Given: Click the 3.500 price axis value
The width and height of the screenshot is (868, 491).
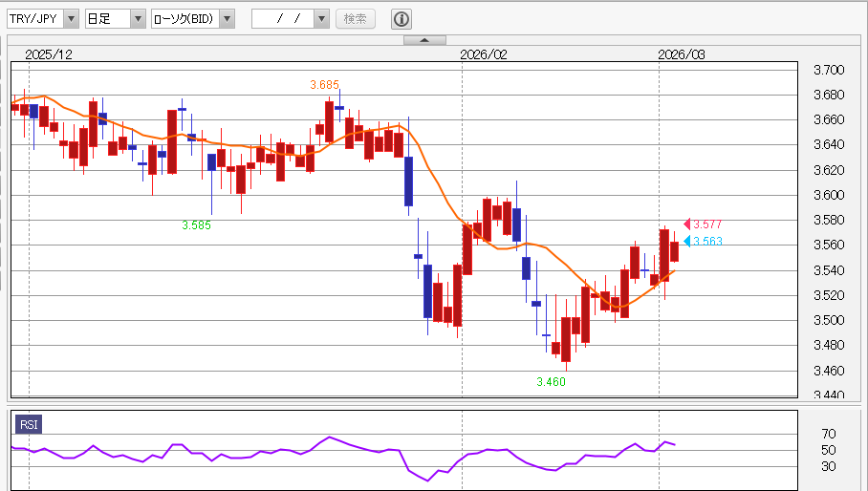Looking at the screenshot, I should 829,320.
